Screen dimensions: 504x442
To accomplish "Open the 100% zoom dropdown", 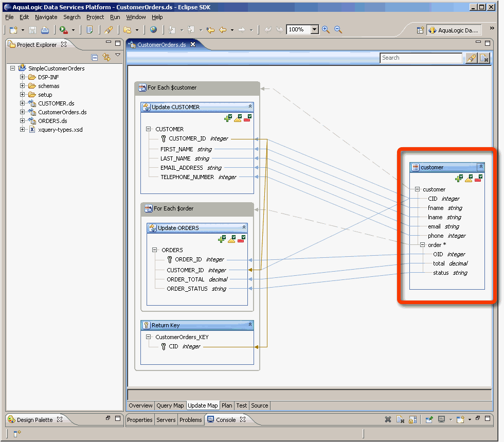I will (315, 30).
